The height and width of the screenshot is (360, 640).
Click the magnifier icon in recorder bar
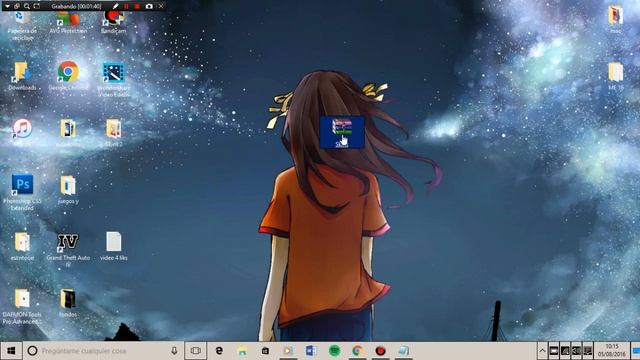click(x=27, y=6)
